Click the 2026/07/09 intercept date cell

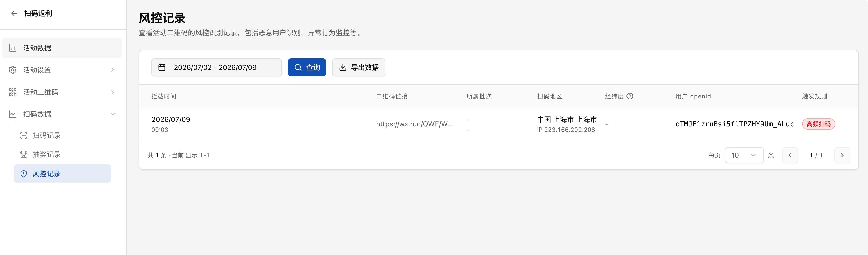point(171,119)
